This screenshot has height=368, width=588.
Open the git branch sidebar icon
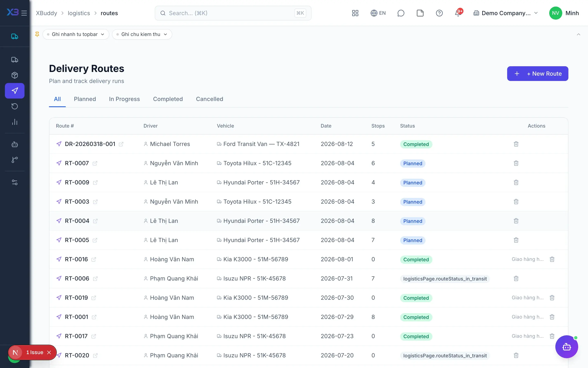click(x=14, y=160)
